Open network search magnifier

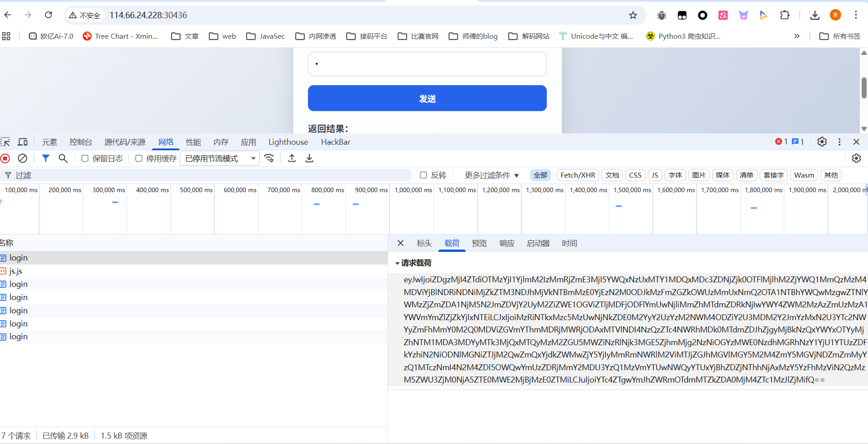(x=63, y=158)
